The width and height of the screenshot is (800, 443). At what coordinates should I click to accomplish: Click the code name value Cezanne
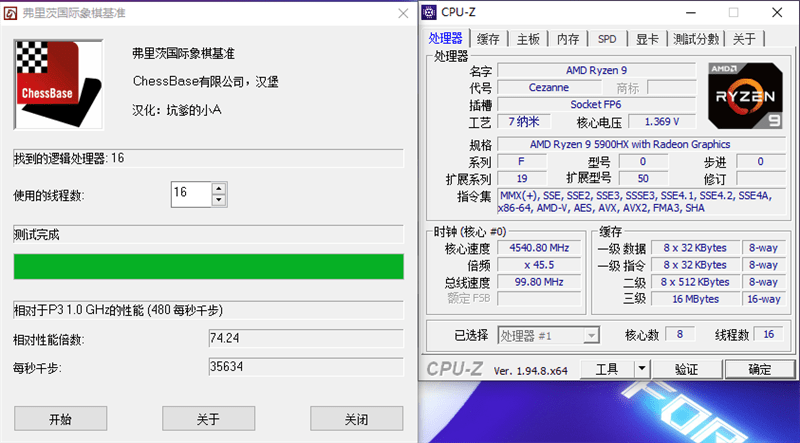[548, 87]
